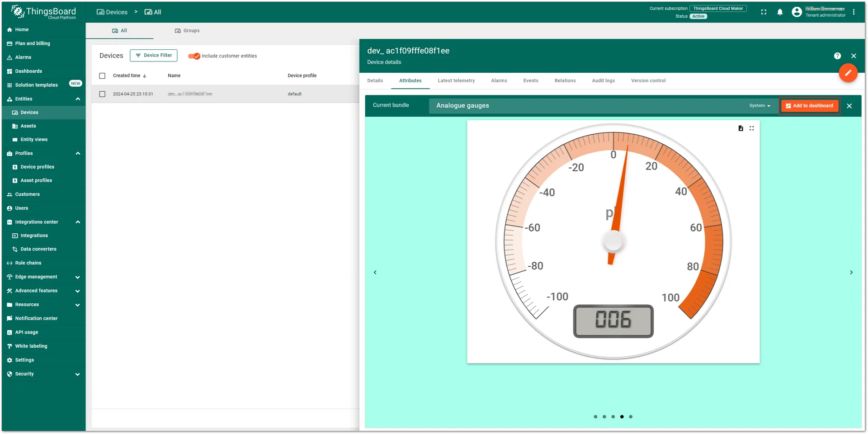
Task: Toggle Include customer entities switch
Action: tap(194, 56)
